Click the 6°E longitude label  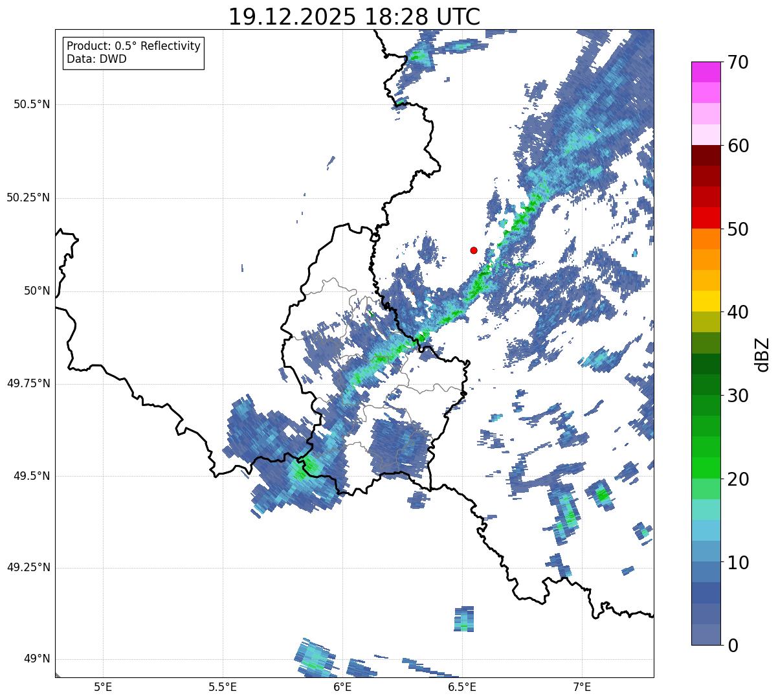(x=342, y=687)
